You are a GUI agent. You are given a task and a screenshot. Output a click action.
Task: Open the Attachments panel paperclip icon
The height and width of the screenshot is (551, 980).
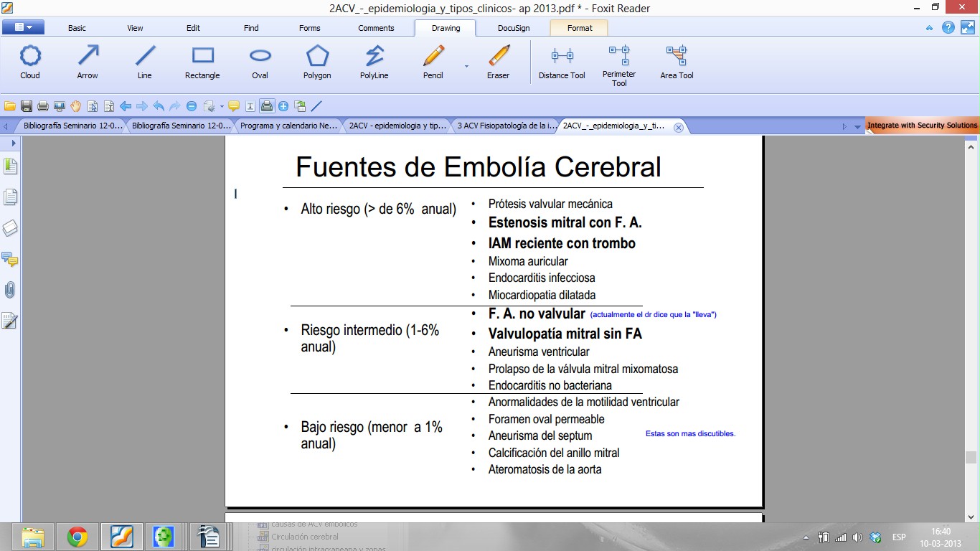coord(10,290)
